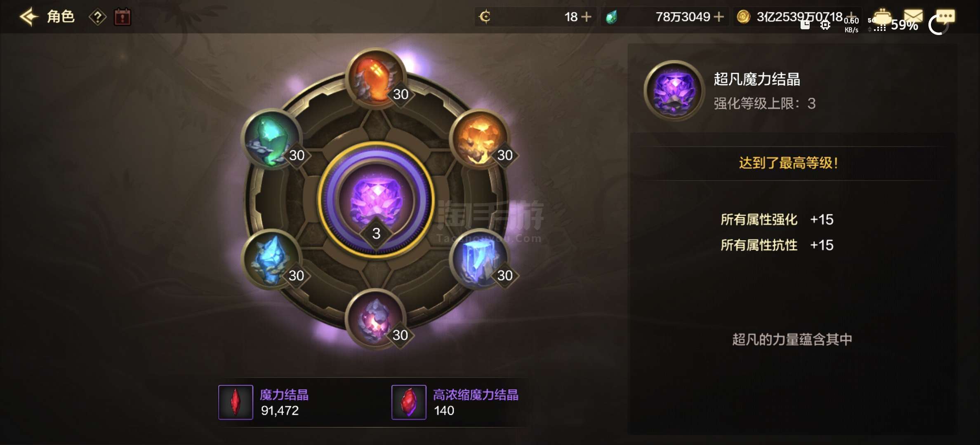The width and height of the screenshot is (980, 445).
Task: Tap the gold coin currency icon
Action: coord(743,17)
